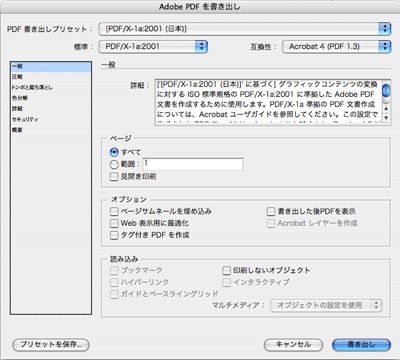Select 概要 in the category list

coord(51,130)
